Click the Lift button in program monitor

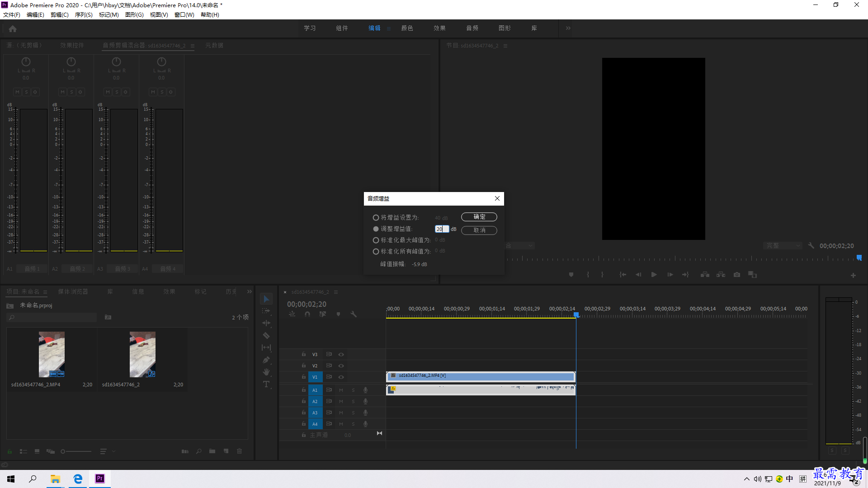coord(705,275)
